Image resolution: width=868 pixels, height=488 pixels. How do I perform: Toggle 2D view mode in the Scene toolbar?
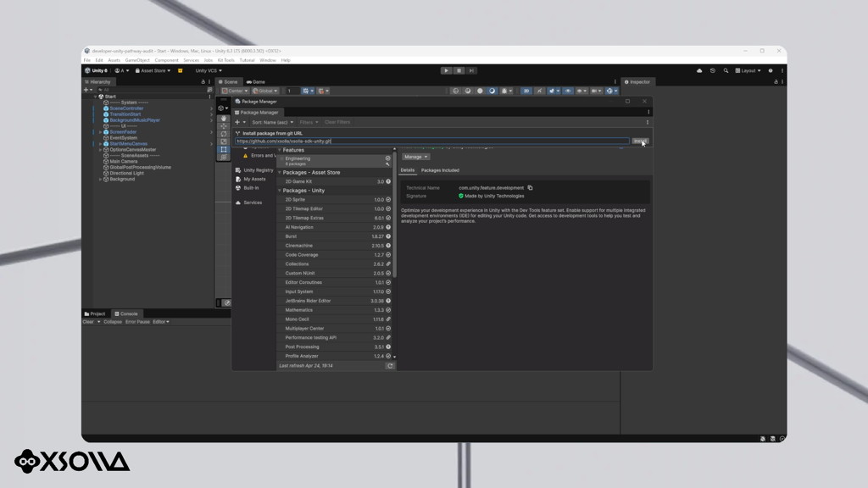[526, 91]
